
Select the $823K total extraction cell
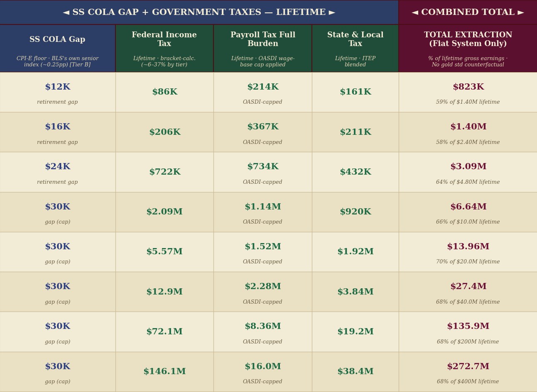[468, 92]
